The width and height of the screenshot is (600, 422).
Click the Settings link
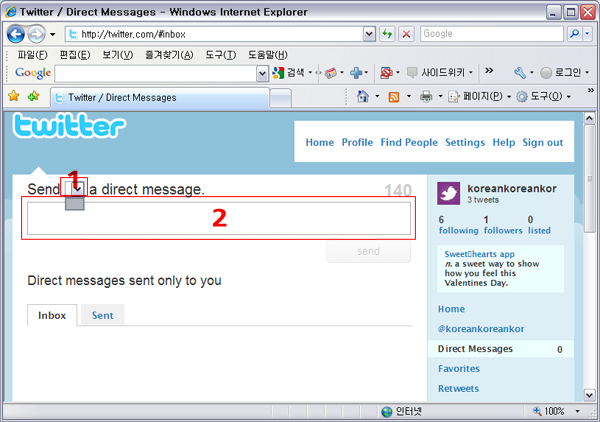[465, 142]
